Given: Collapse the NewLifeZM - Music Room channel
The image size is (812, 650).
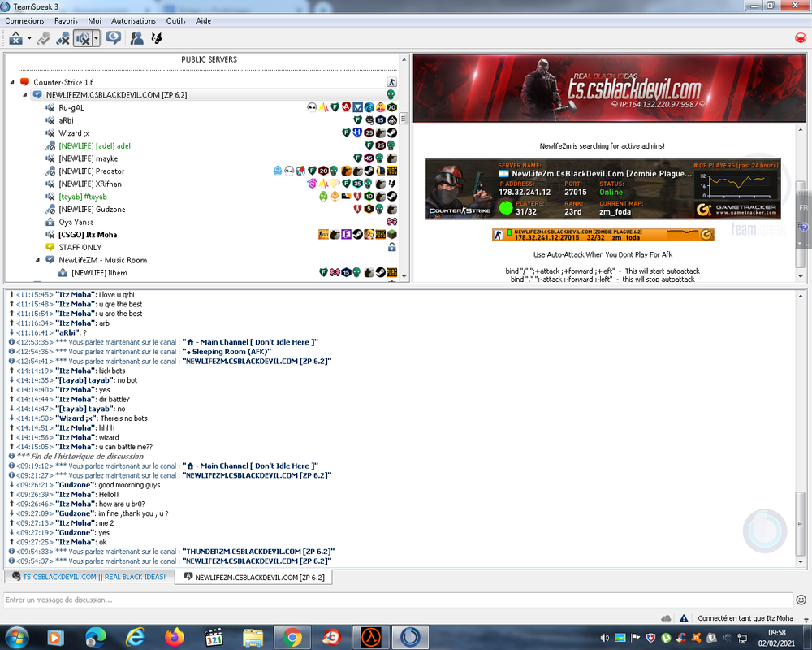Looking at the screenshot, I should (x=38, y=260).
